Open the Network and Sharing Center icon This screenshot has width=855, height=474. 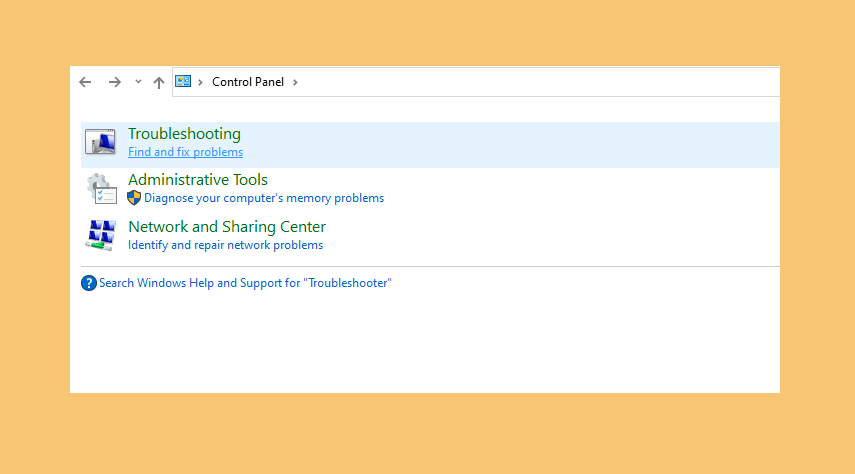pos(101,235)
